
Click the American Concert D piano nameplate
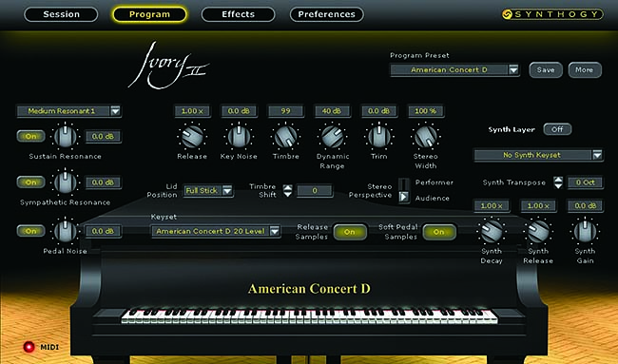click(x=309, y=289)
